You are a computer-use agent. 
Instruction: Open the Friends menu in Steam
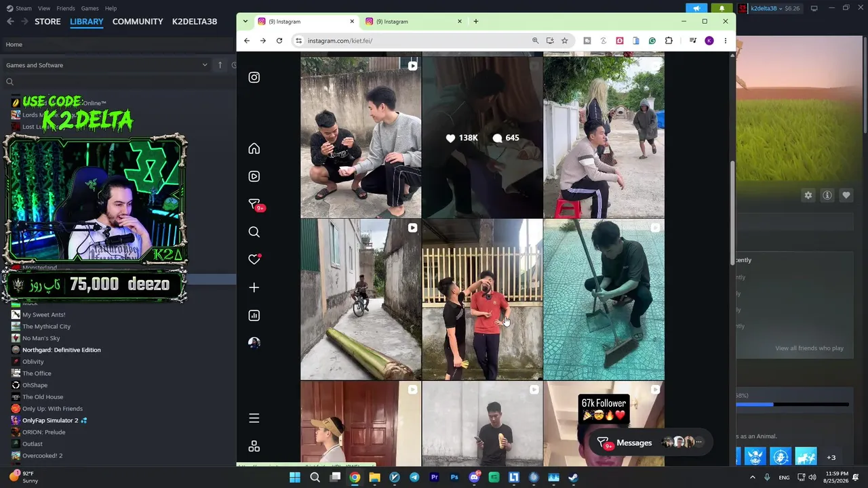pyautogui.click(x=66, y=8)
